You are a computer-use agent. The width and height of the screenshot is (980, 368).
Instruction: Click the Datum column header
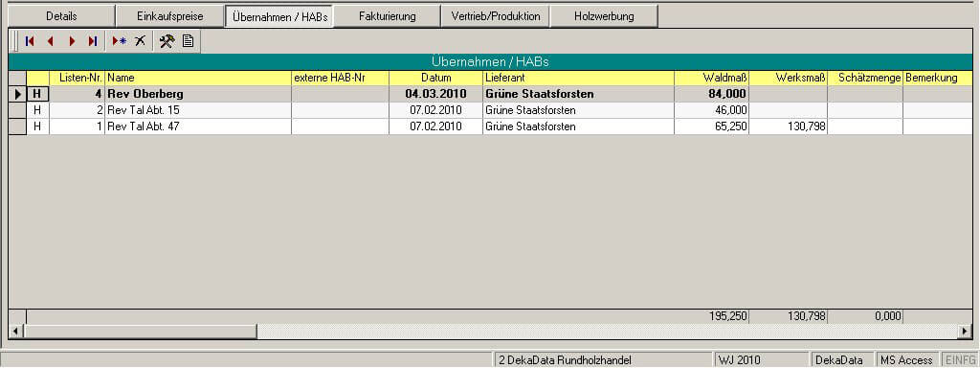tap(435, 79)
